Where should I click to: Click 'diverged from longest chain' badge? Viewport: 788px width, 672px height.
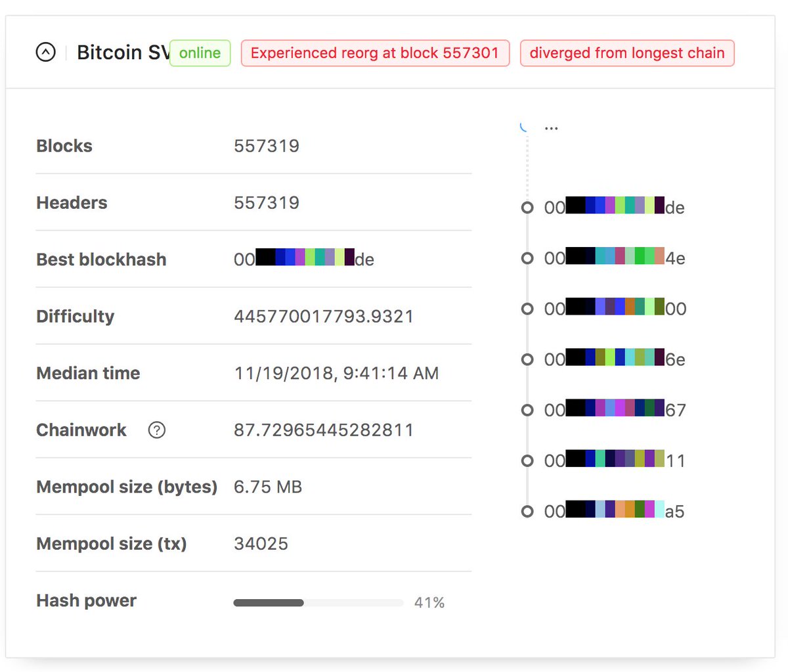click(x=627, y=53)
